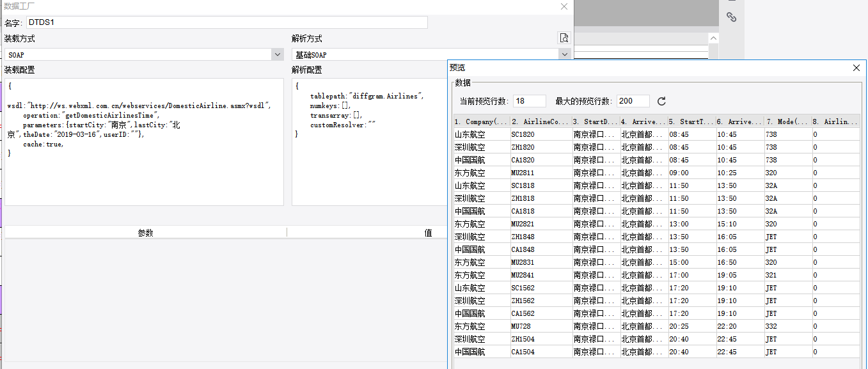Select cell CA1504 in preview table
This screenshot has width=868, height=369.
(x=541, y=352)
